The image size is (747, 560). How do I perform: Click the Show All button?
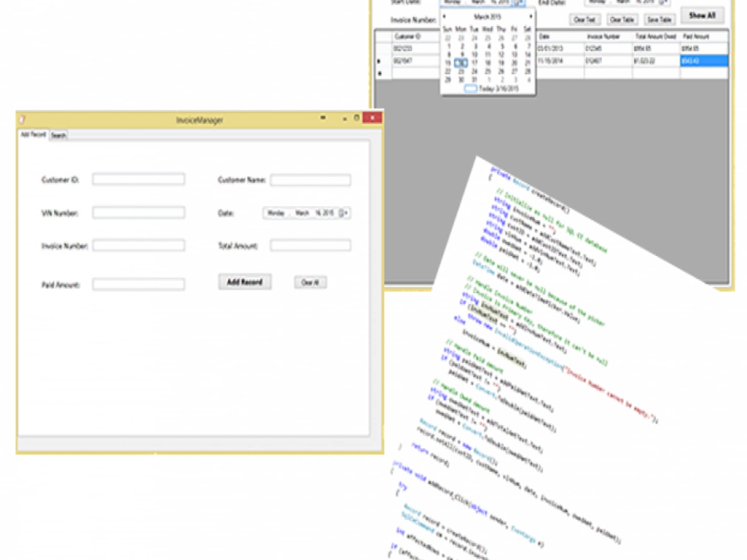tap(702, 16)
